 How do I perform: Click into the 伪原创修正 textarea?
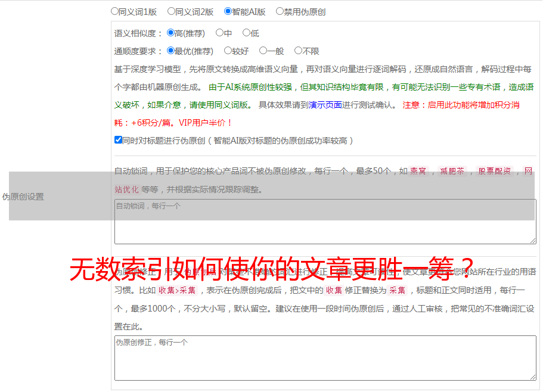pos(325,358)
